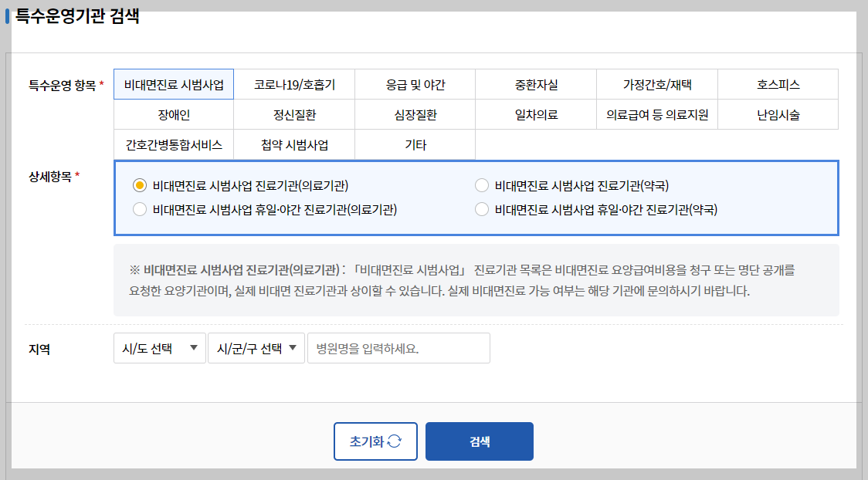Select the 응급 및 야간 category
The height and width of the screenshot is (480, 868).
(x=415, y=84)
